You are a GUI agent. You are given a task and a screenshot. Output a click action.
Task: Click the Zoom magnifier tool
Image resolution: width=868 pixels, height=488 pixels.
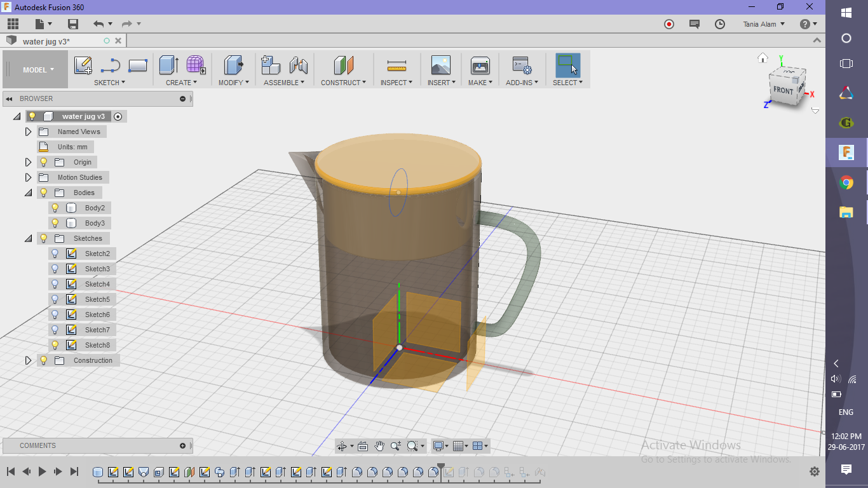click(x=396, y=446)
